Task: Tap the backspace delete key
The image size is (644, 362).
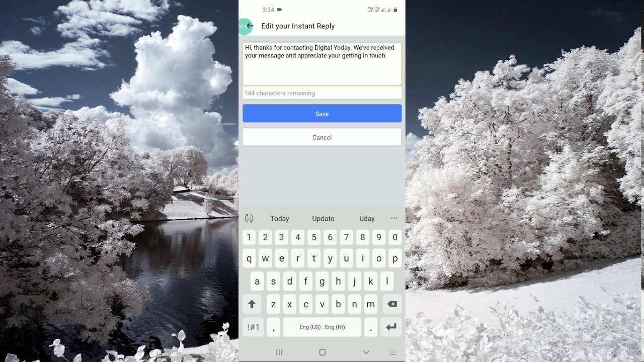Action: (x=392, y=304)
